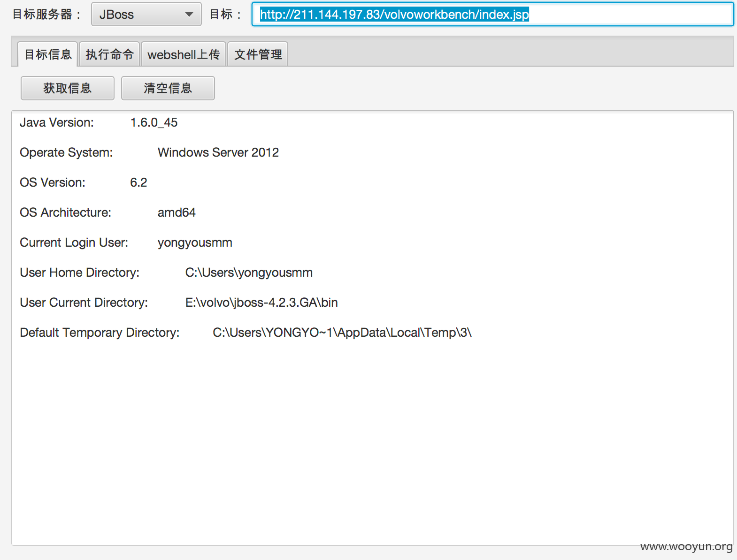This screenshot has height=560, width=737.
Task: Open the webshell上传 tab
Action: [x=184, y=54]
